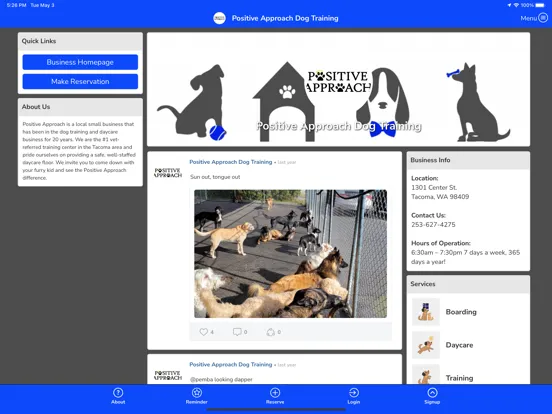Tap the Signup icon
Screen dimensions: 552x414
point(432,393)
